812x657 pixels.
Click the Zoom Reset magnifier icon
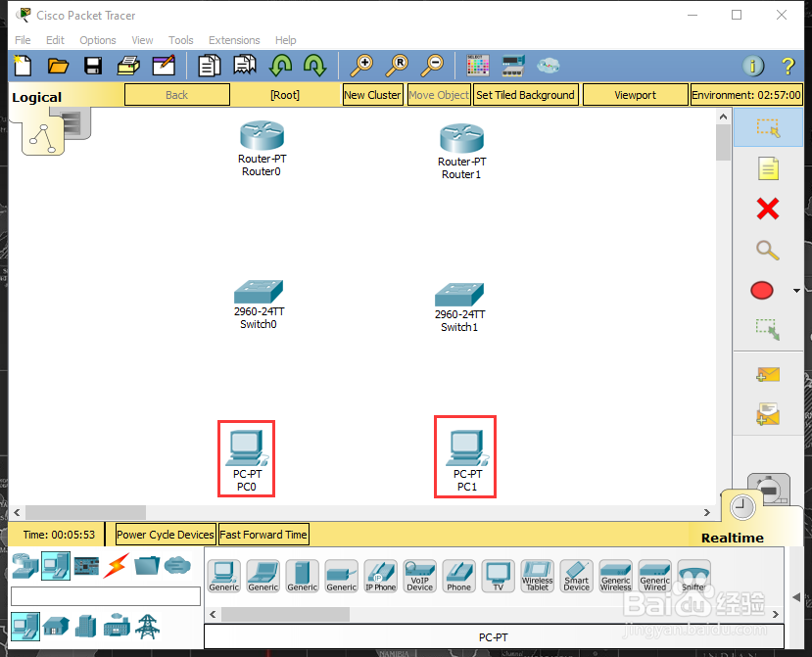click(x=397, y=66)
